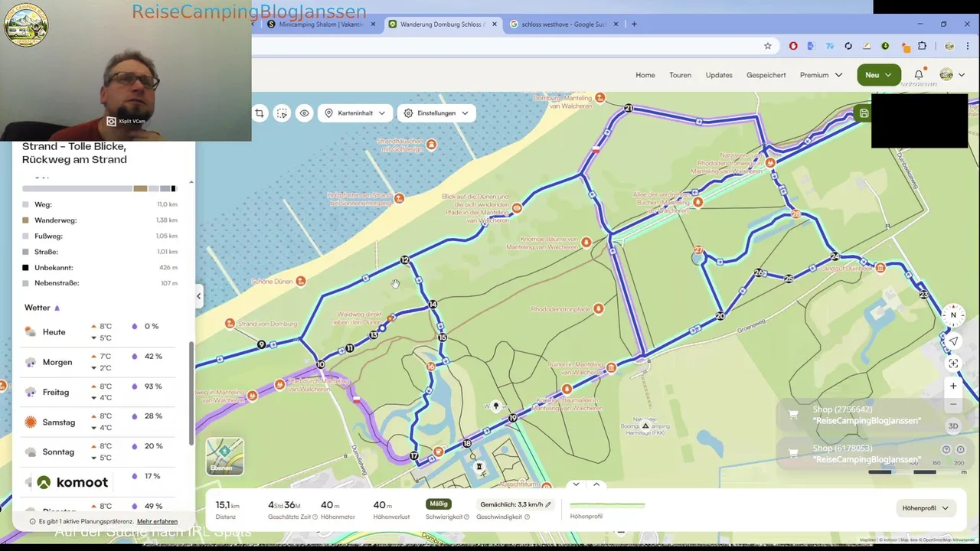980x551 pixels.
Task: Open the browser extensions puzzle icon
Action: coord(922,46)
